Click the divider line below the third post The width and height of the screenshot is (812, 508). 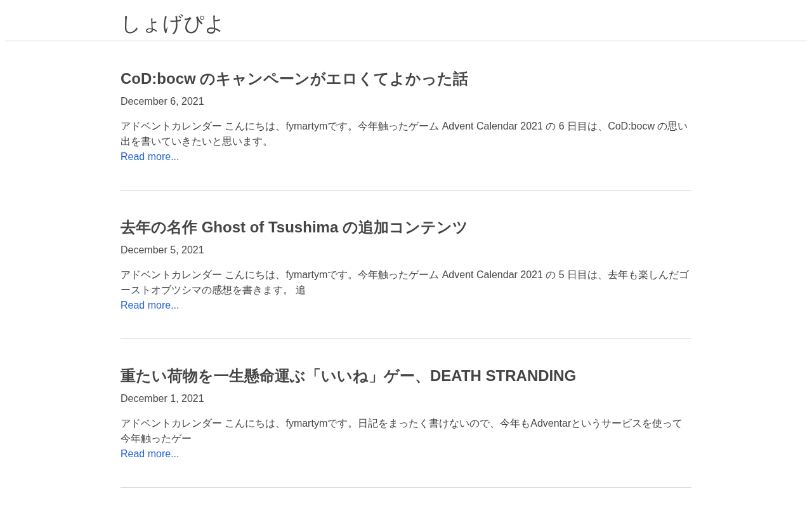click(x=406, y=488)
